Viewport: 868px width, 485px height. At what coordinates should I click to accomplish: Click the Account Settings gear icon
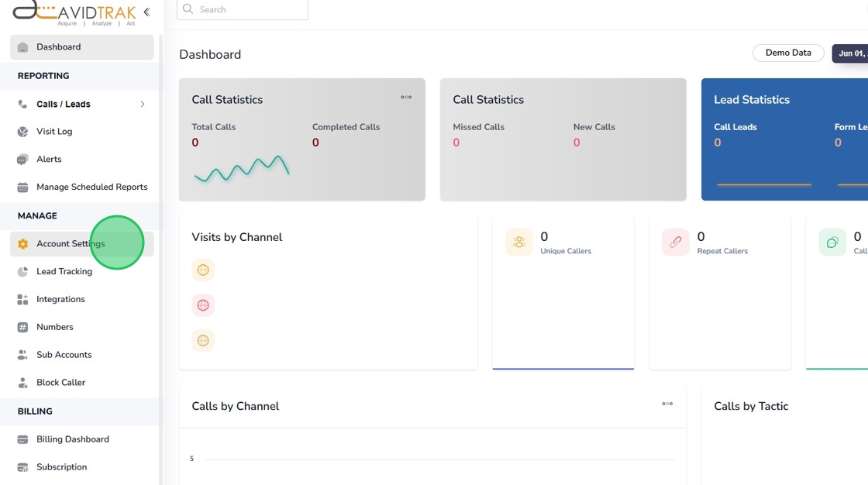pos(22,244)
